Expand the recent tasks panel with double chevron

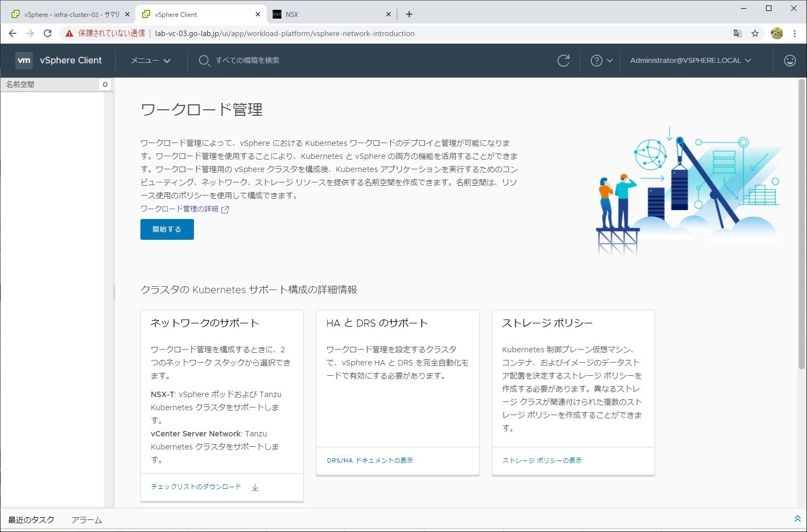point(797,519)
